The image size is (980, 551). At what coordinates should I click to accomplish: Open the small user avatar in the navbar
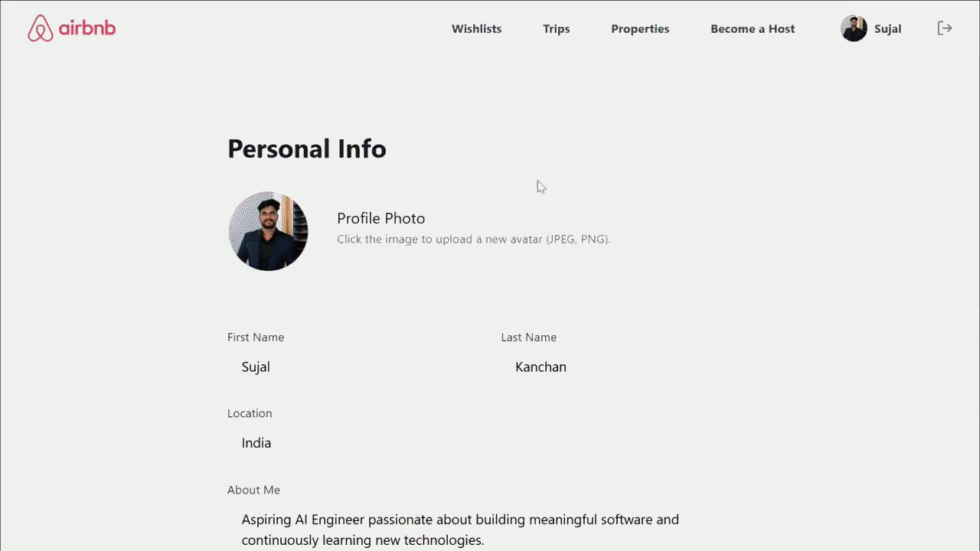[x=854, y=28]
